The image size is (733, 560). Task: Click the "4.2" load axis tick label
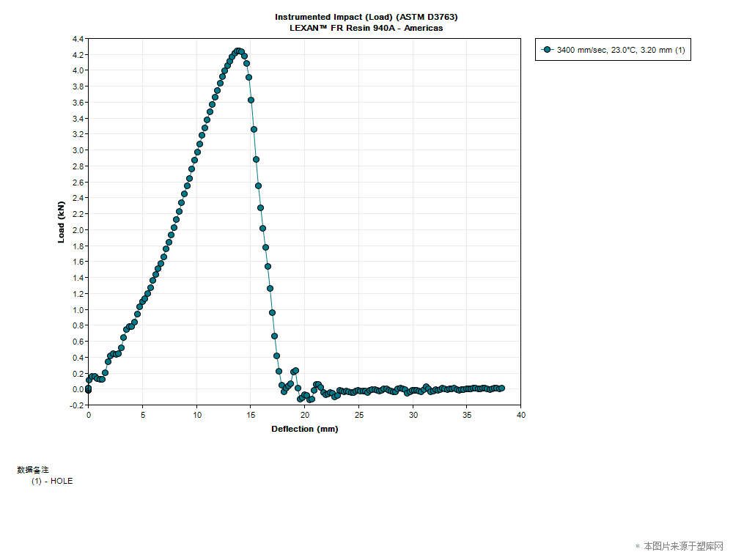coord(78,55)
